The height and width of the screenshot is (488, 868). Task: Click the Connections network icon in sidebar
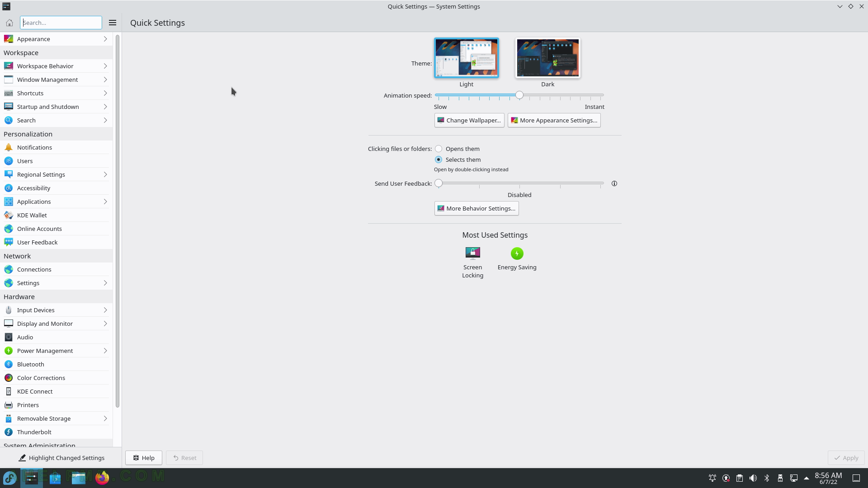coord(9,269)
